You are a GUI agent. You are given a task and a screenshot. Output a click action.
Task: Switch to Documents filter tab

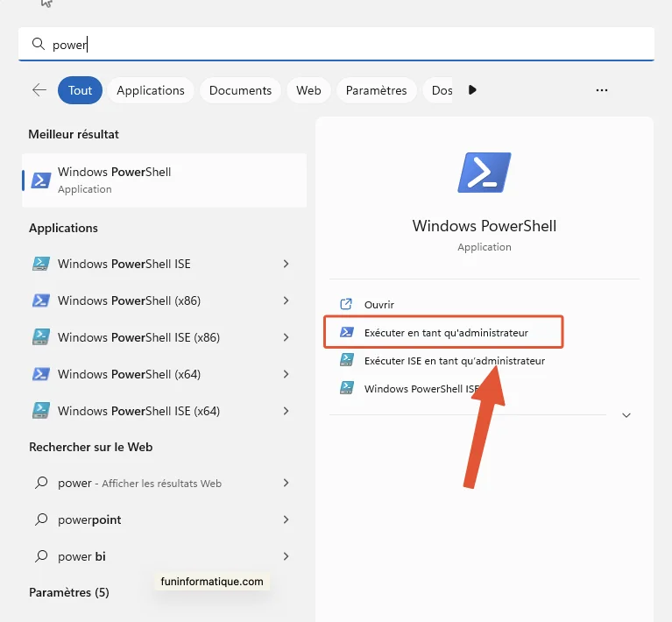pos(240,90)
